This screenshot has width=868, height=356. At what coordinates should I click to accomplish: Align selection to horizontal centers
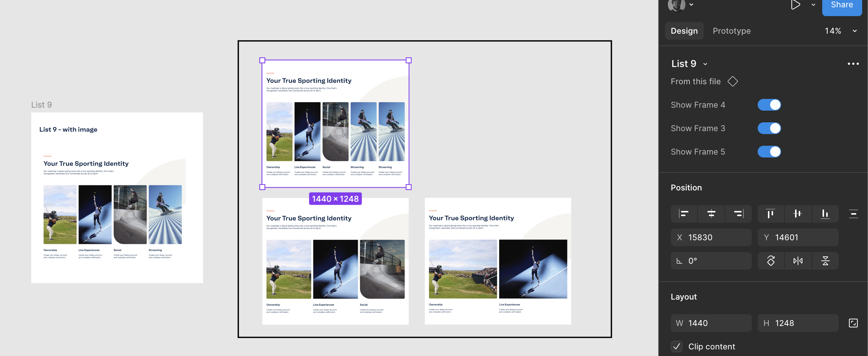click(711, 214)
